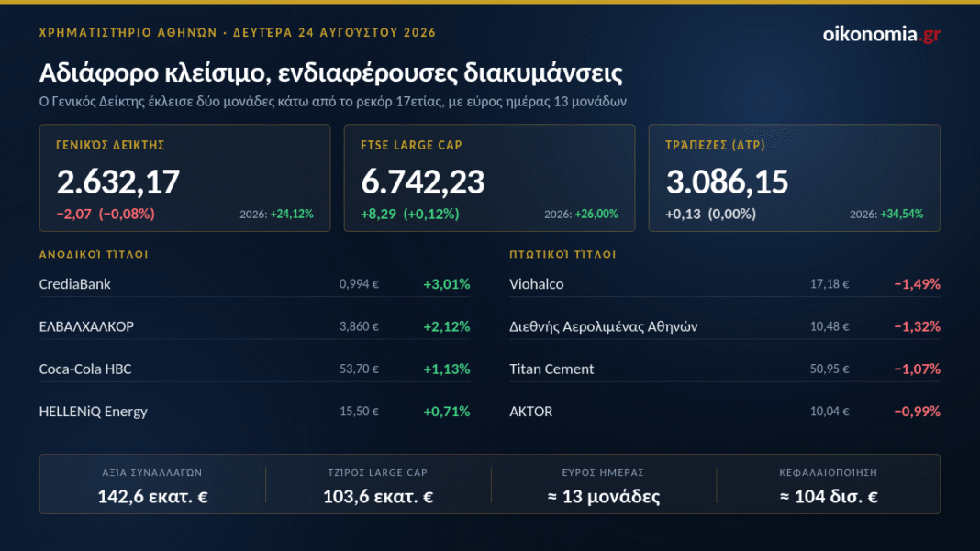
Task: Click the 'Πτωτικοί τίτλοι' section heading
Action: pos(562,254)
